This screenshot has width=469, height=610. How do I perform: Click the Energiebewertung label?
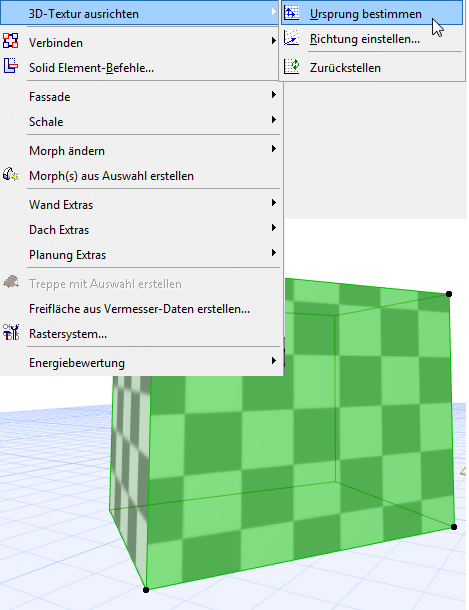77,363
